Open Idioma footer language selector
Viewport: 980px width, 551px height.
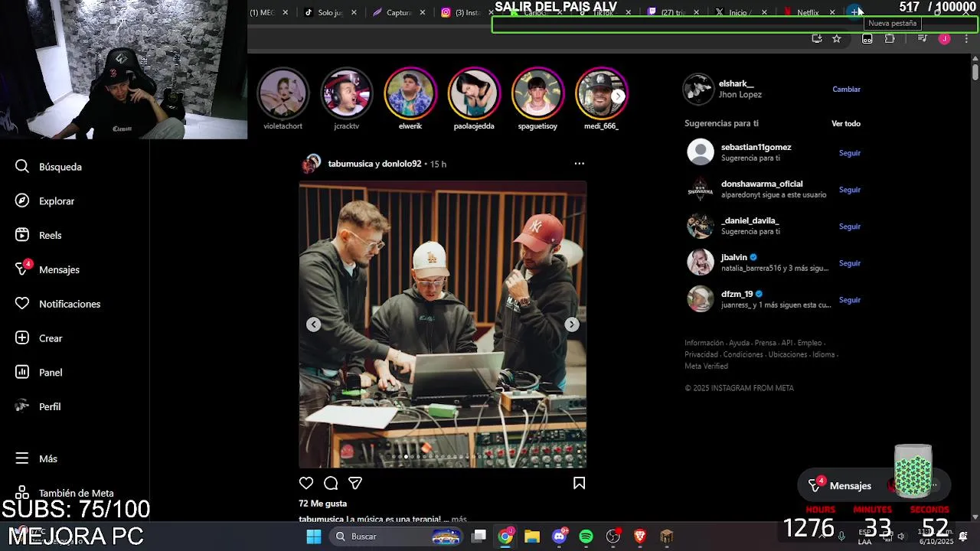[824, 355]
